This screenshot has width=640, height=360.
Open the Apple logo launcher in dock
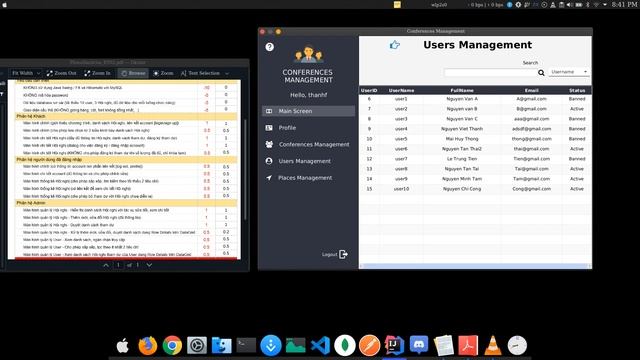pos(123,346)
